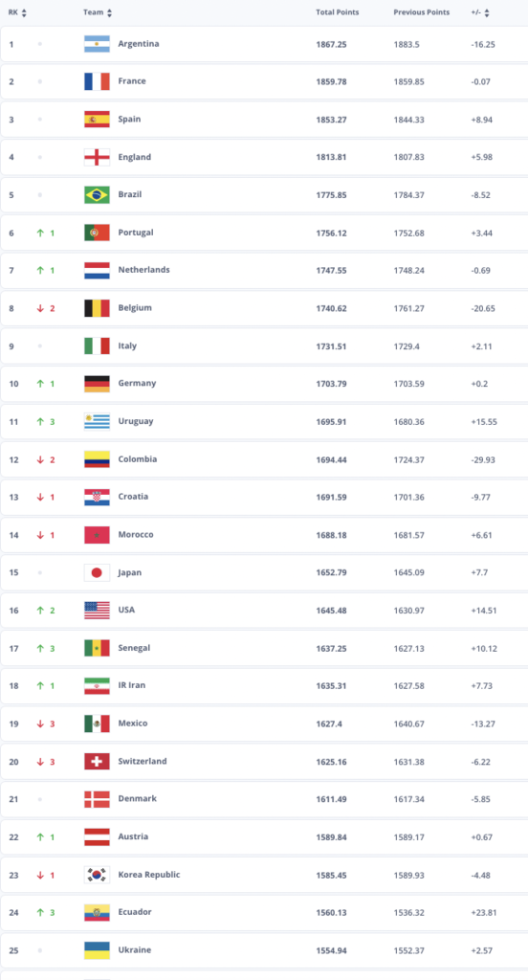The width and height of the screenshot is (528, 980).
Task: Open the France team link
Action: pyautogui.click(x=132, y=81)
